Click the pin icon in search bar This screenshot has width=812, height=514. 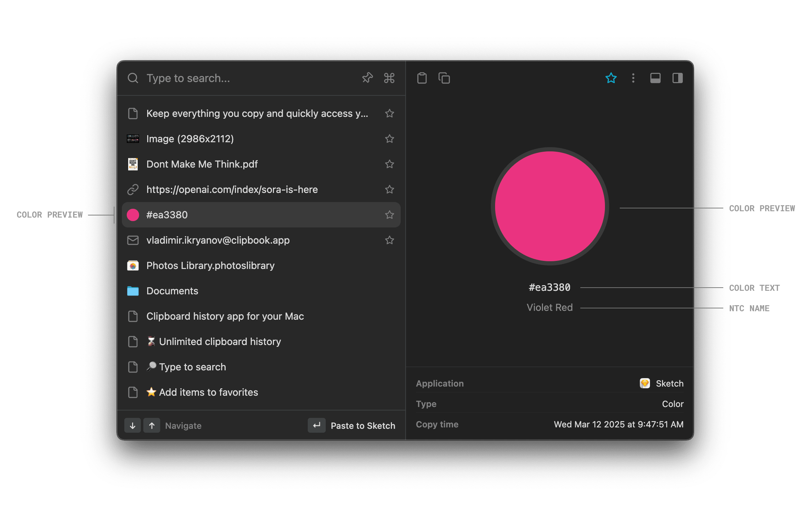[367, 78]
